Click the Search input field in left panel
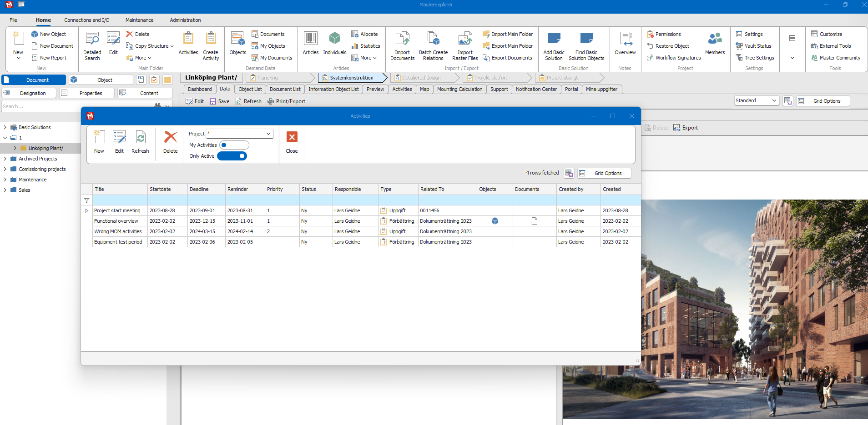This screenshot has width=868, height=425. point(77,106)
